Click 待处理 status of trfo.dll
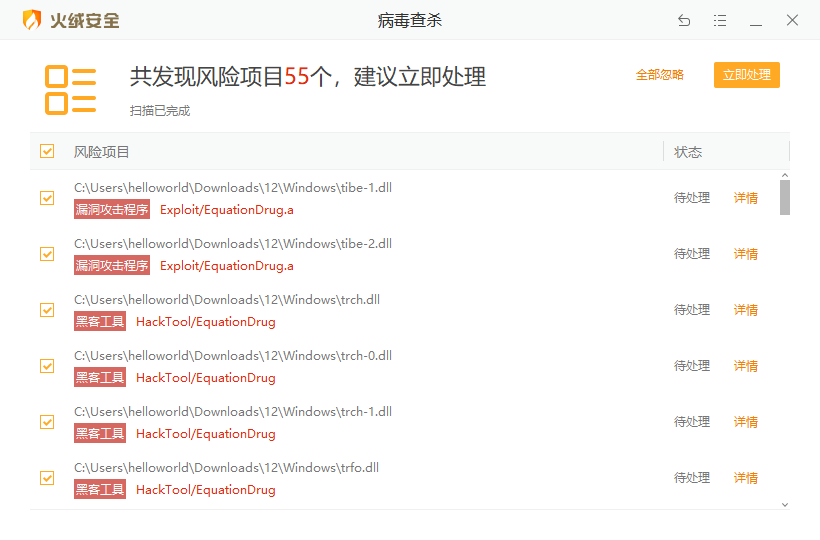 pos(692,478)
